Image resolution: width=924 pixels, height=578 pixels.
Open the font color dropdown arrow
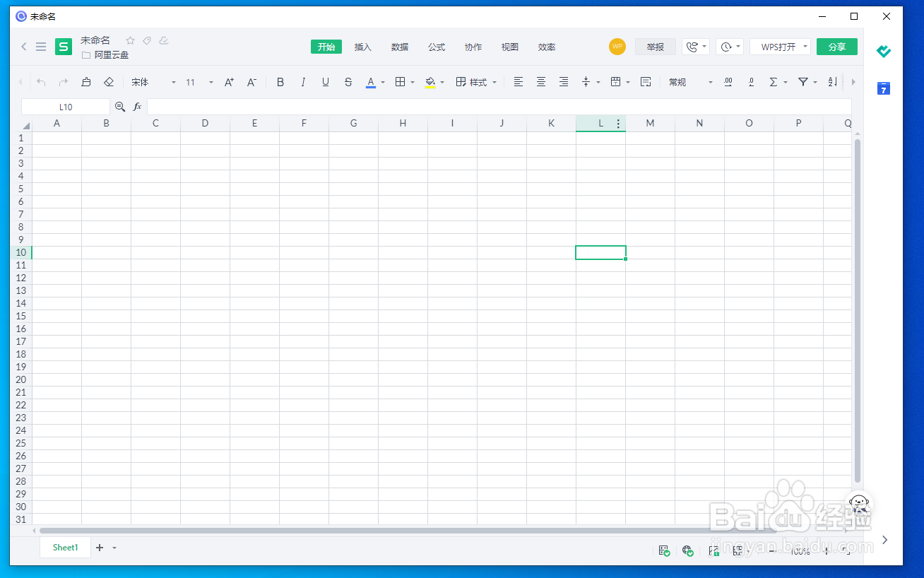(x=383, y=83)
